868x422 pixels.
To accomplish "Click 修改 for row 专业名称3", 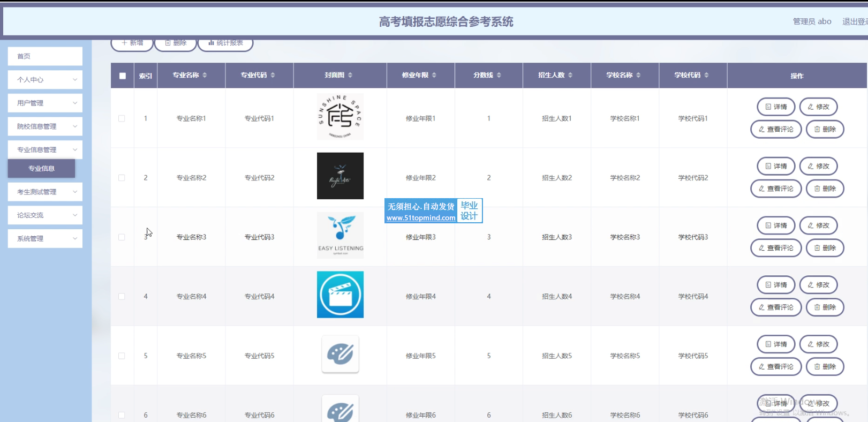I will (818, 225).
